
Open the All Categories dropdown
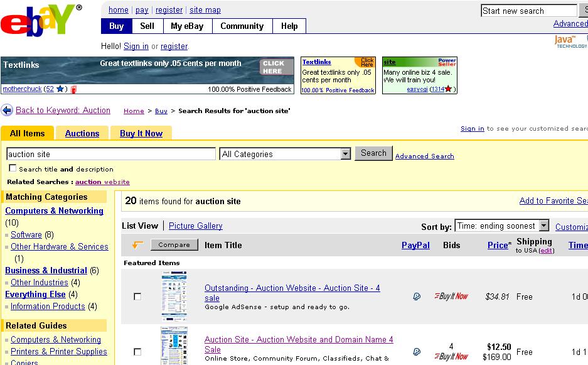286,154
